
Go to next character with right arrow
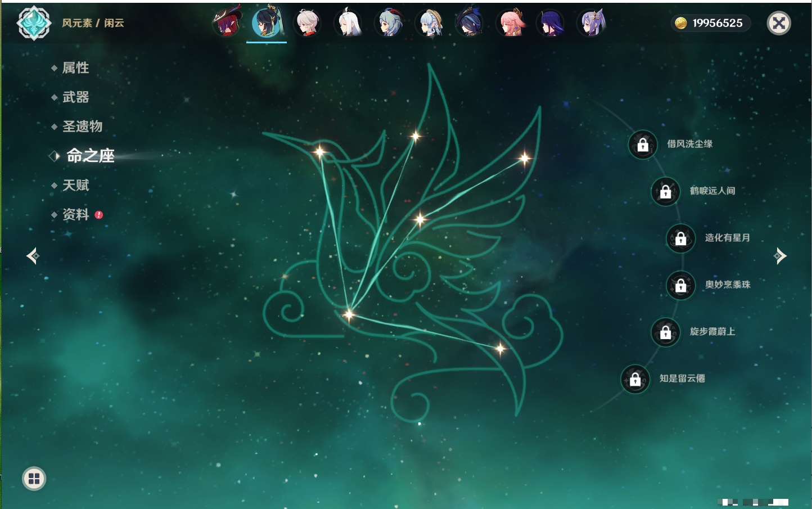coord(780,256)
